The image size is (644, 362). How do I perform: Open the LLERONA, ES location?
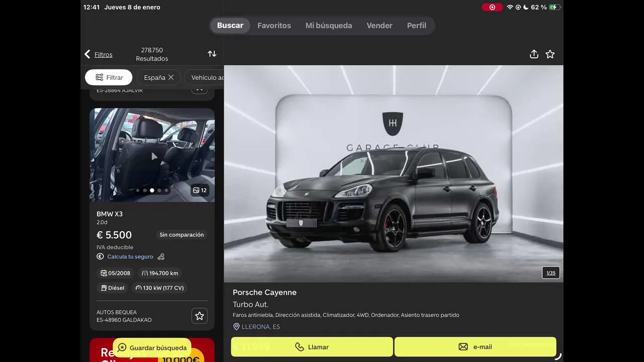pos(257,327)
